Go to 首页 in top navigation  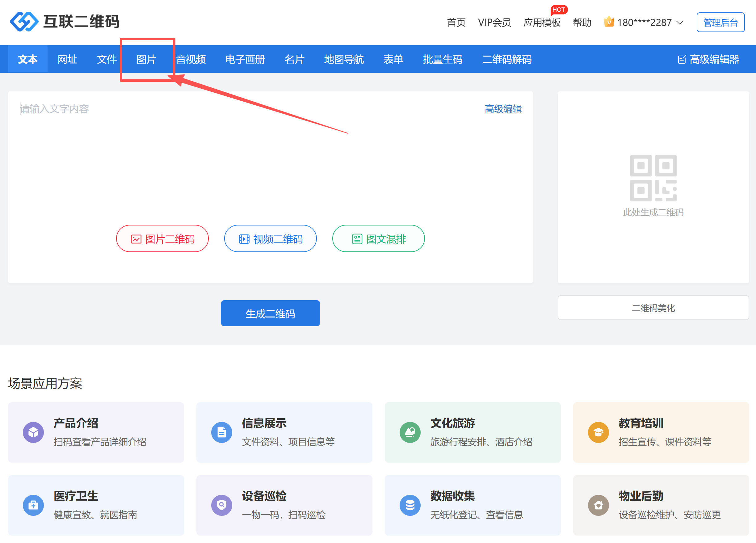[456, 23]
